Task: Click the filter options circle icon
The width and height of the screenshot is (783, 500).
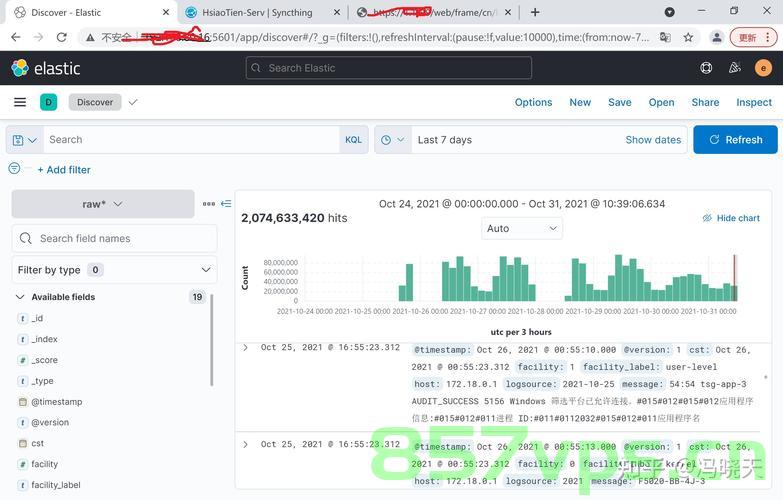Action: tap(14, 168)
